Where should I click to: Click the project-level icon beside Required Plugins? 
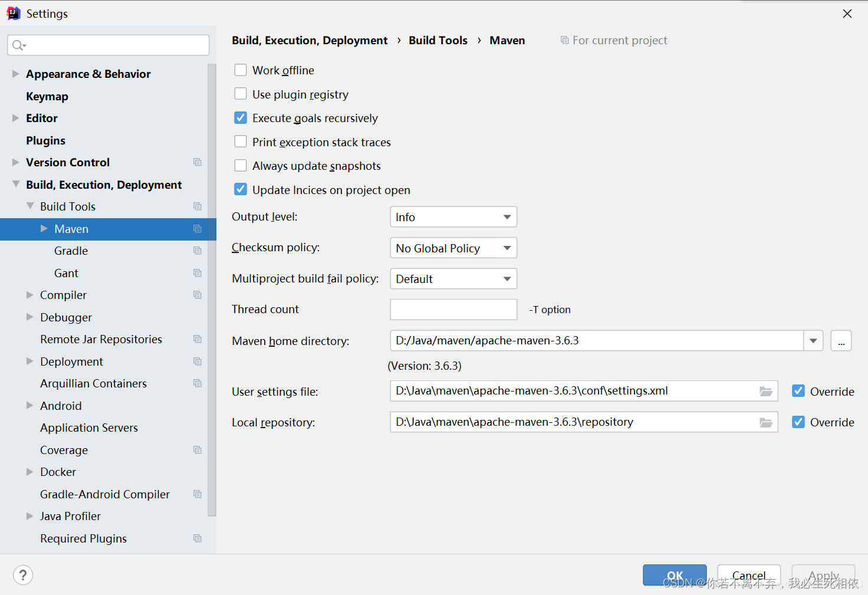pos(198,538)
